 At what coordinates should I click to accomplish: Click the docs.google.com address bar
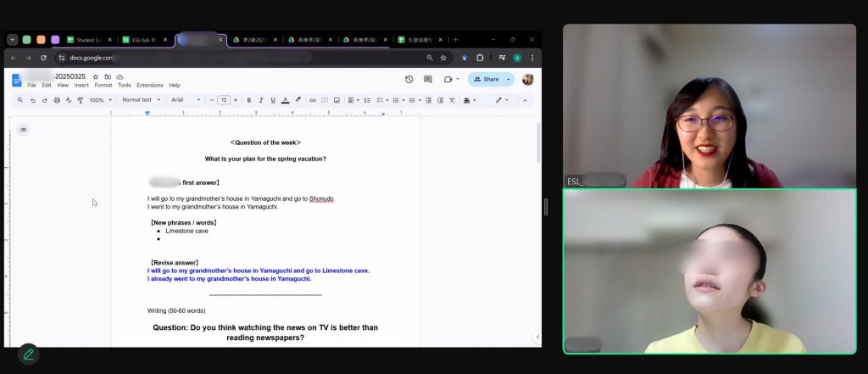(x=253, y=58)
